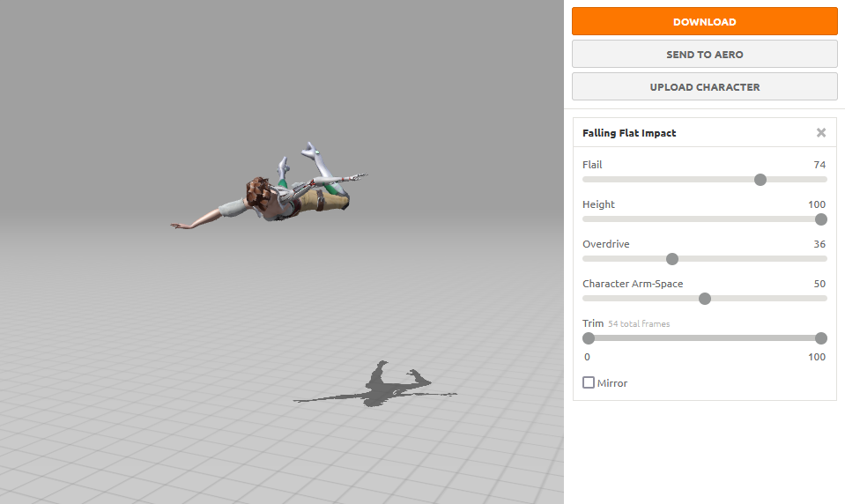
Task: Click the Character Arm-Space slider handle
Action: point(704,299)
